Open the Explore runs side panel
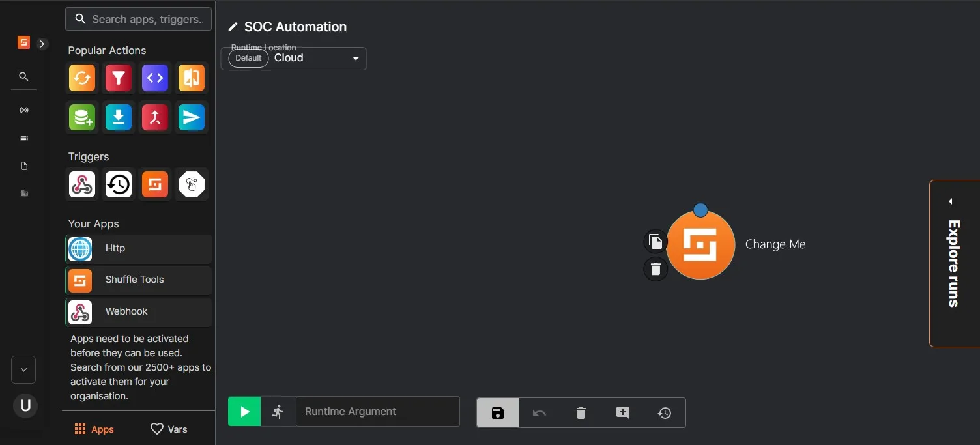 (x=955, y=263)
